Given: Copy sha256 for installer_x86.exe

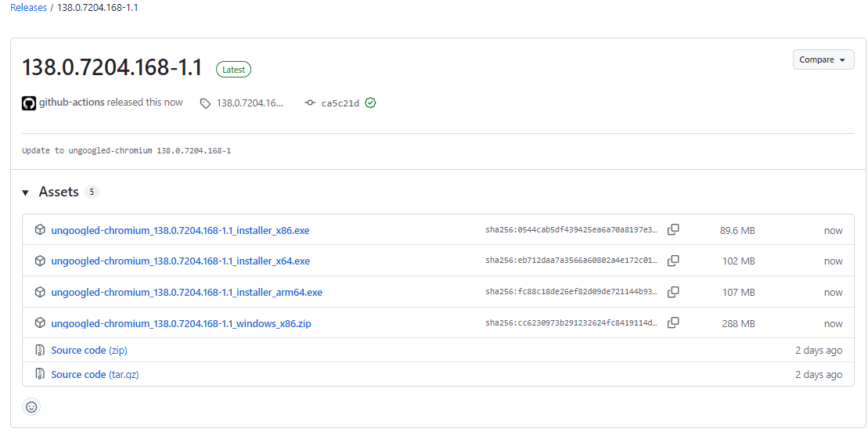Looking at the screenshot, I should [x=673, y=230].
